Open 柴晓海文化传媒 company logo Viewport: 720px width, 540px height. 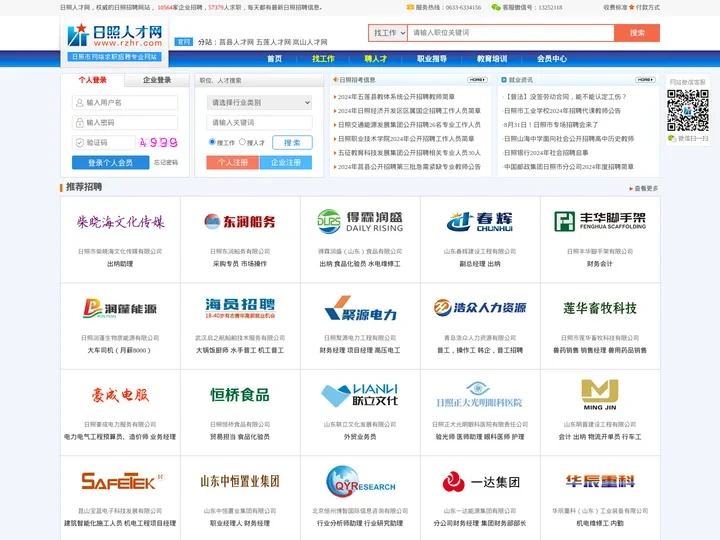(x=120, y=222)
